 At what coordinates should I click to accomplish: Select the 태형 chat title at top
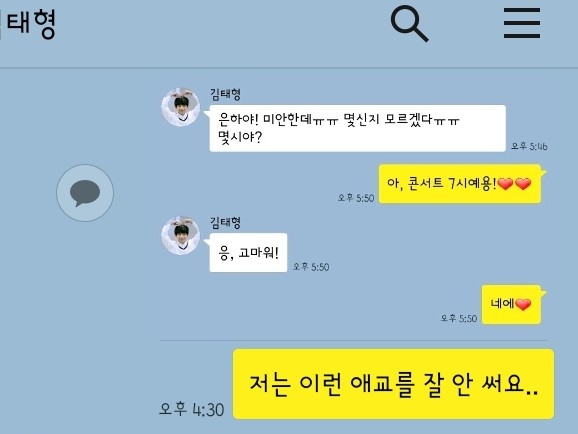(x=31, y=24)
